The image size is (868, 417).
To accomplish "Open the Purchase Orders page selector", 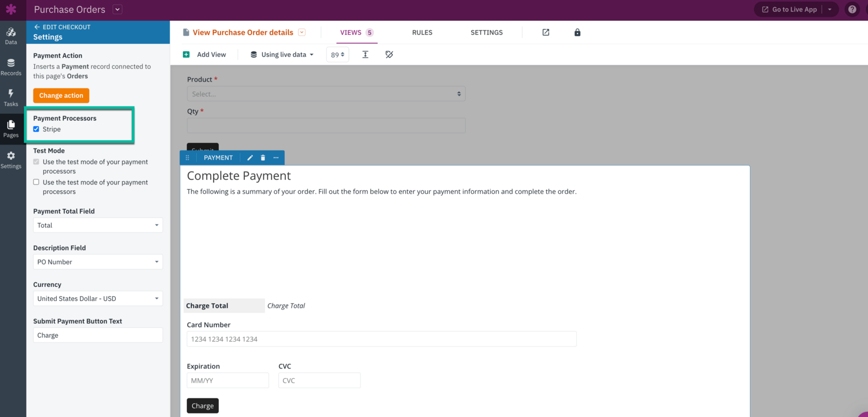I will tap(117, 9).
